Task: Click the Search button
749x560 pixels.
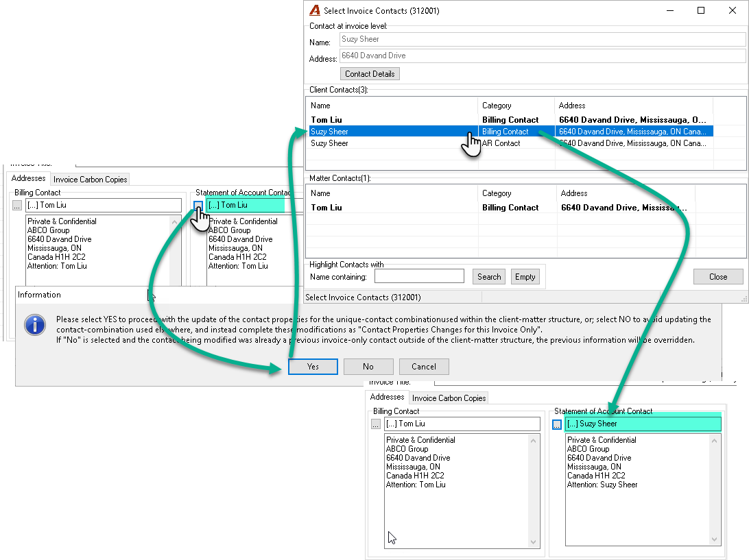Action: click(x=489, y=277)
